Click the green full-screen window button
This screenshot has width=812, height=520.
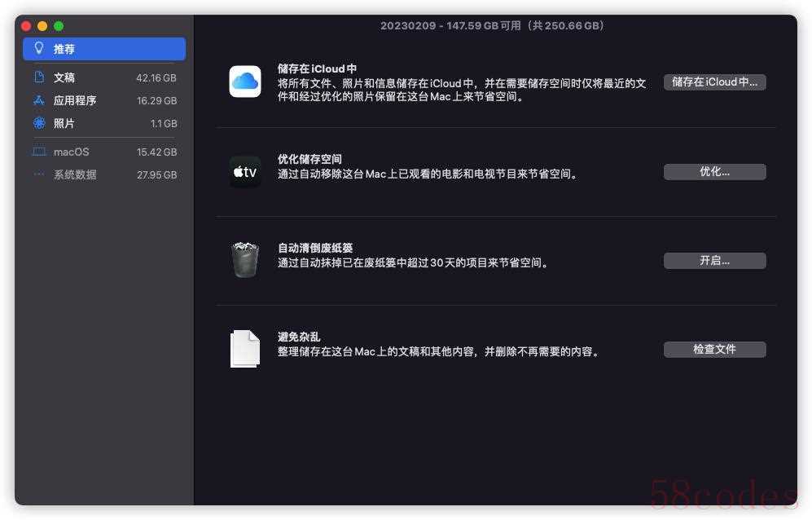pos(59,26)
